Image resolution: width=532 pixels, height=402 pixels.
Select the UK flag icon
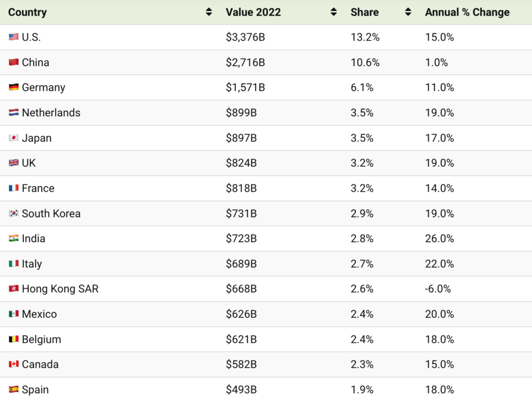click(14, 163)
